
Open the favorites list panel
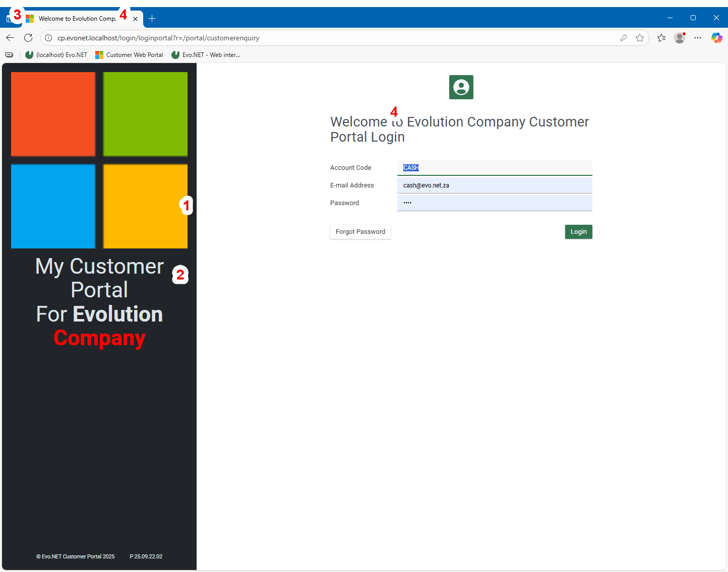[x=661, y=38]
